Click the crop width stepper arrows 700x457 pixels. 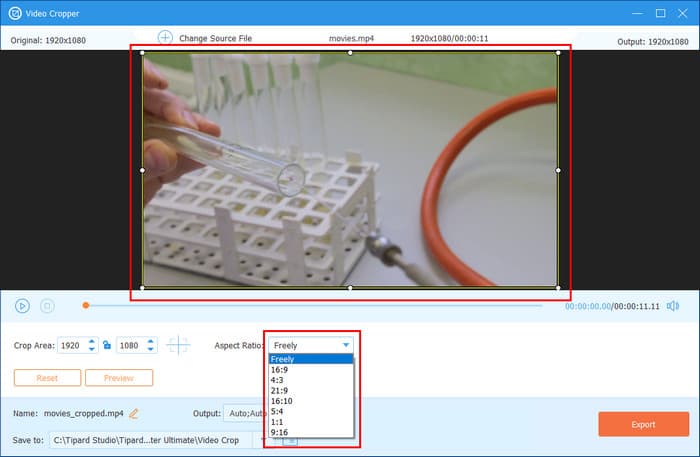pos(92,345)
